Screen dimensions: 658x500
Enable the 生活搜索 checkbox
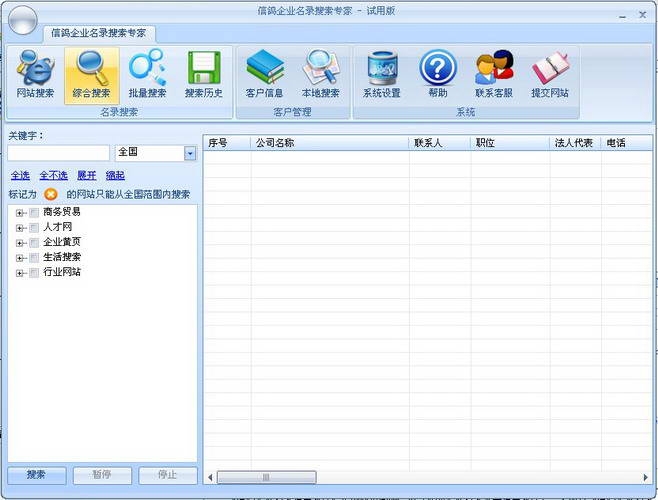[x=34, y=258]
